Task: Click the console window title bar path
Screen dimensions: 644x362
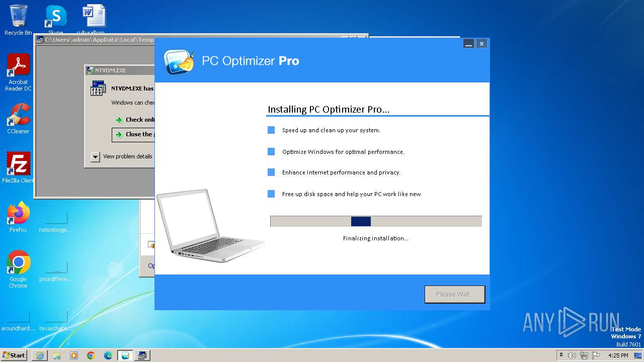Action: 99,40
